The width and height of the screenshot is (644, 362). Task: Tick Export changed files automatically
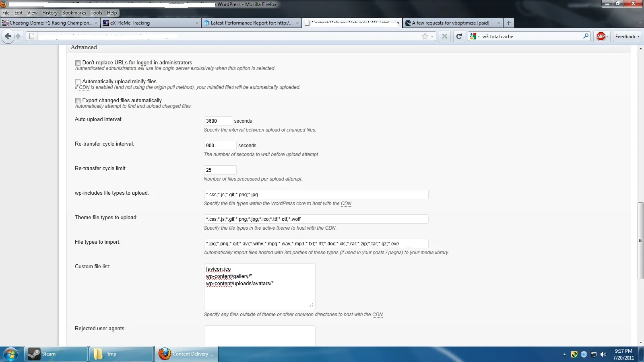pyautogui.click(x=78, y=101)
